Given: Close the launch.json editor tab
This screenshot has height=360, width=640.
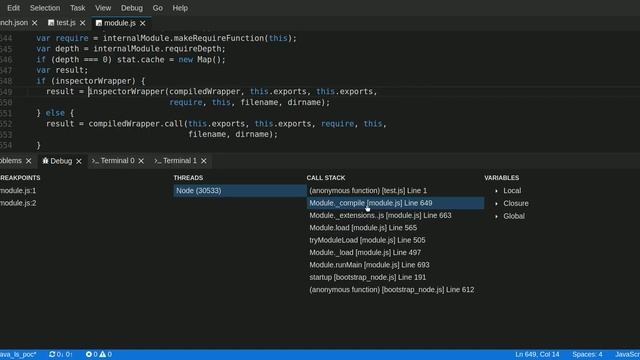Looking at the screenshot, I should (35, 23).
